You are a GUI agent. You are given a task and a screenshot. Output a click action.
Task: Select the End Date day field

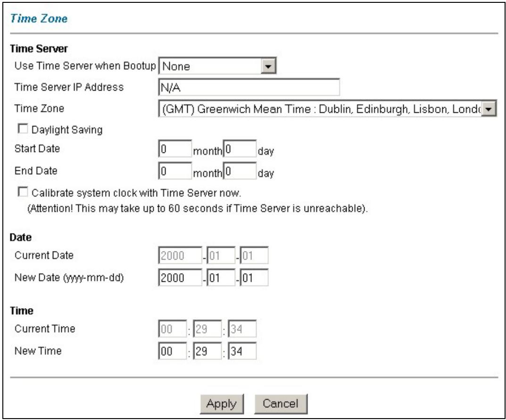tap(240, 171)
